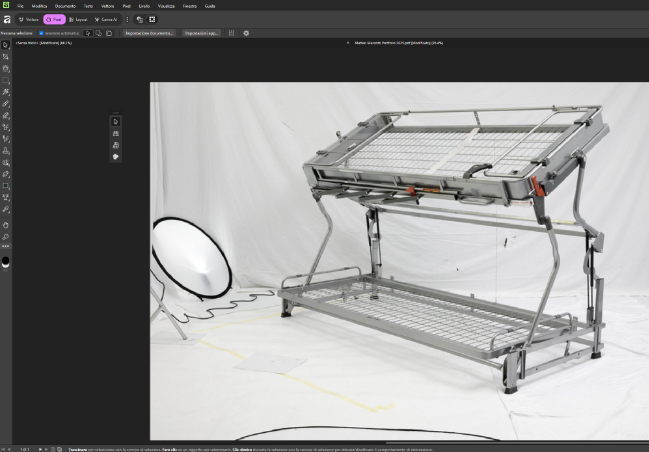
Task: Open more tools ellipsis in toolbar
Action: (x=5, y=246)
